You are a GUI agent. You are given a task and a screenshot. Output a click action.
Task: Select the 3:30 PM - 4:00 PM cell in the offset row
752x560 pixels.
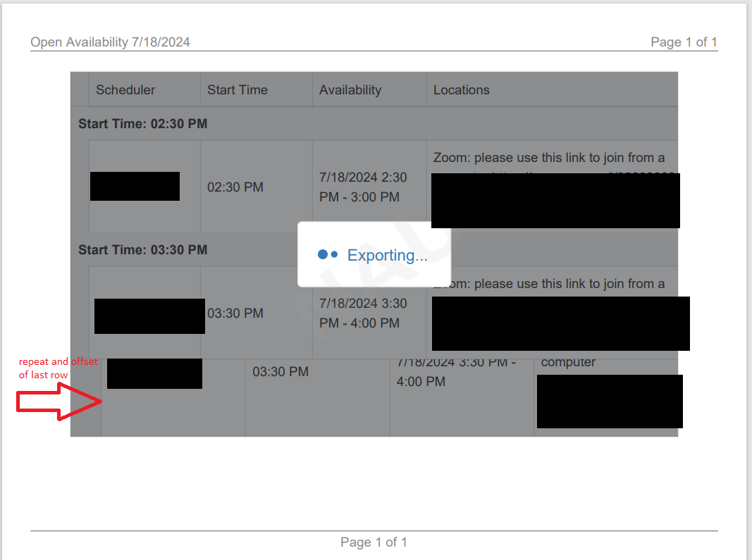tap(456, 373)
